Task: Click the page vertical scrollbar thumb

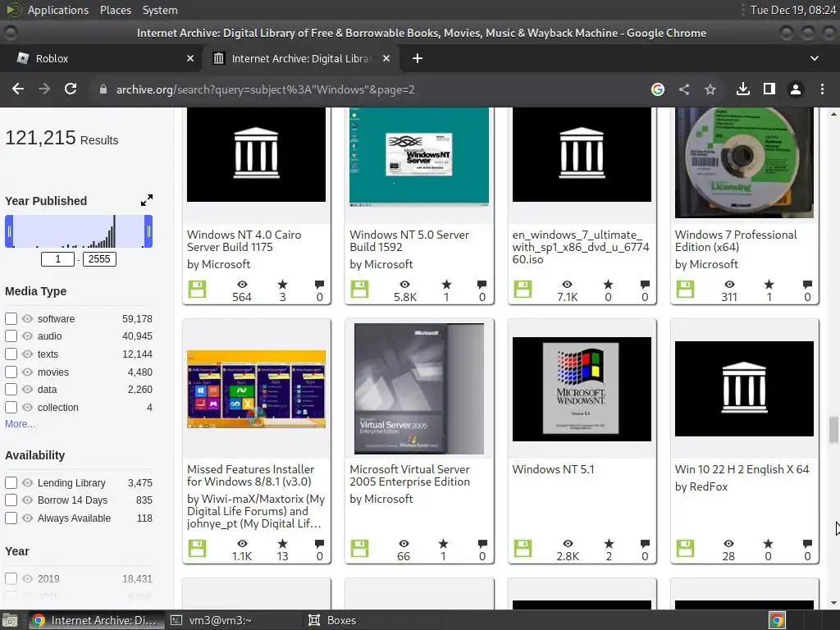Action: (833, 430)
